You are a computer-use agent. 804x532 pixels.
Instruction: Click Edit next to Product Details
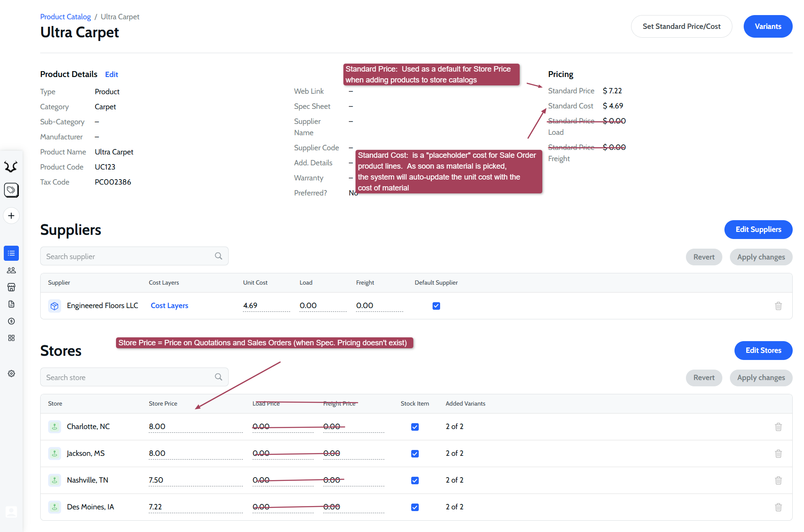(111, 75)
